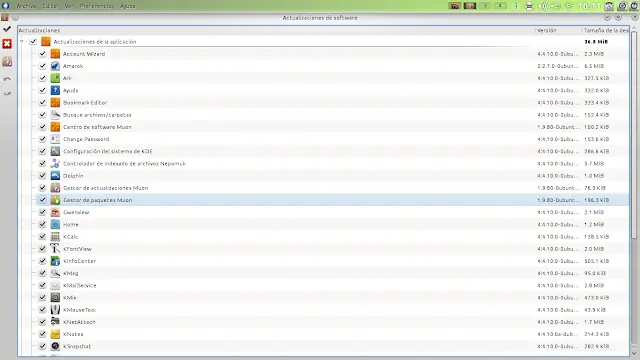Click the vertical scrollbar of the updates list
640x360 pixels.
(634, 135)
